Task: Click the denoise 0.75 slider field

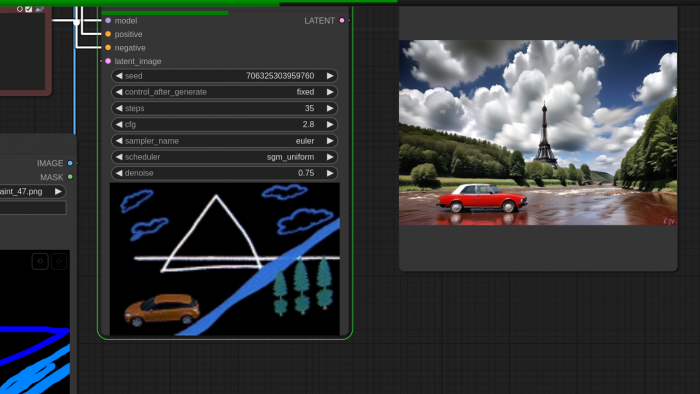Action: (224, 173)
